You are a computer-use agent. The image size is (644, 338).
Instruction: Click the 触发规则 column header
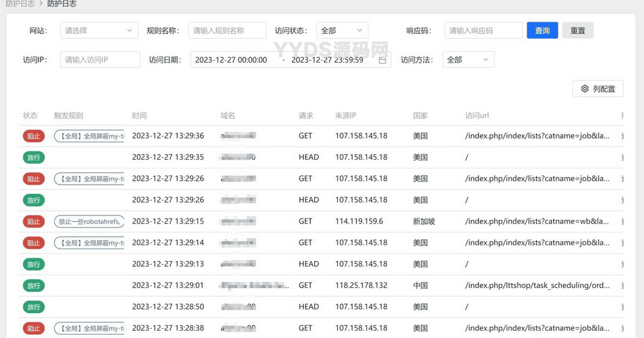coord(68,115)
